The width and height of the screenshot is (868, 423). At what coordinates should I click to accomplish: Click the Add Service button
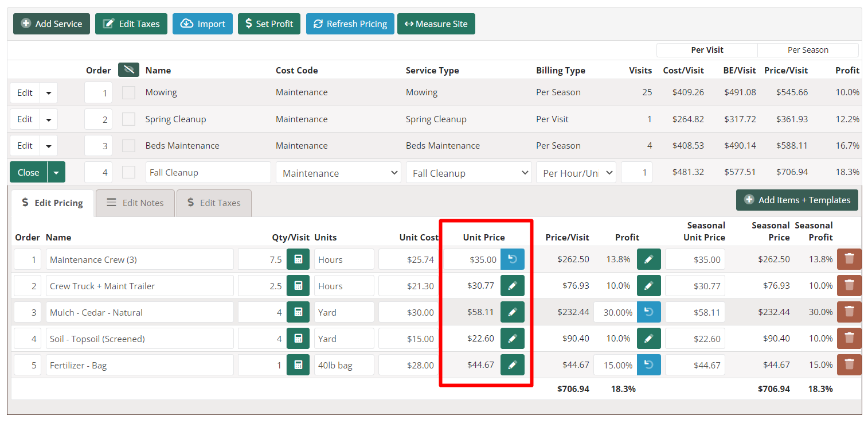[52, 24]
